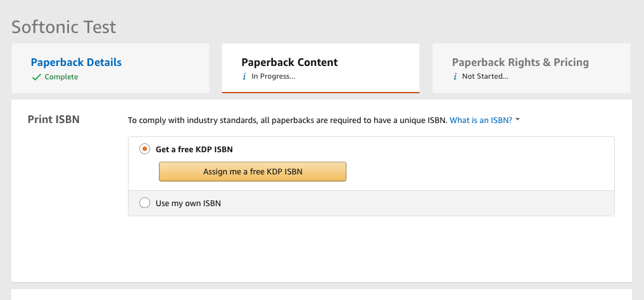644x300 pixels.
Task: Choose the Use my own ISBN radio button
Action: click(144, 203)
